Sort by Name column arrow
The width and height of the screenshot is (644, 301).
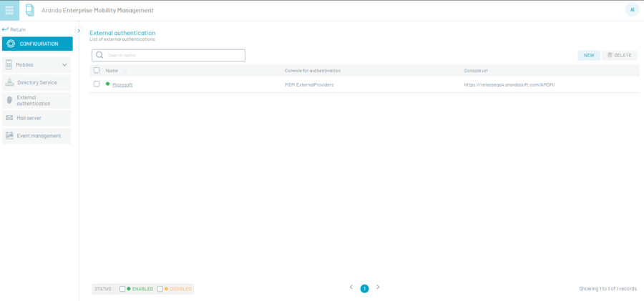(x=126, y=71)
